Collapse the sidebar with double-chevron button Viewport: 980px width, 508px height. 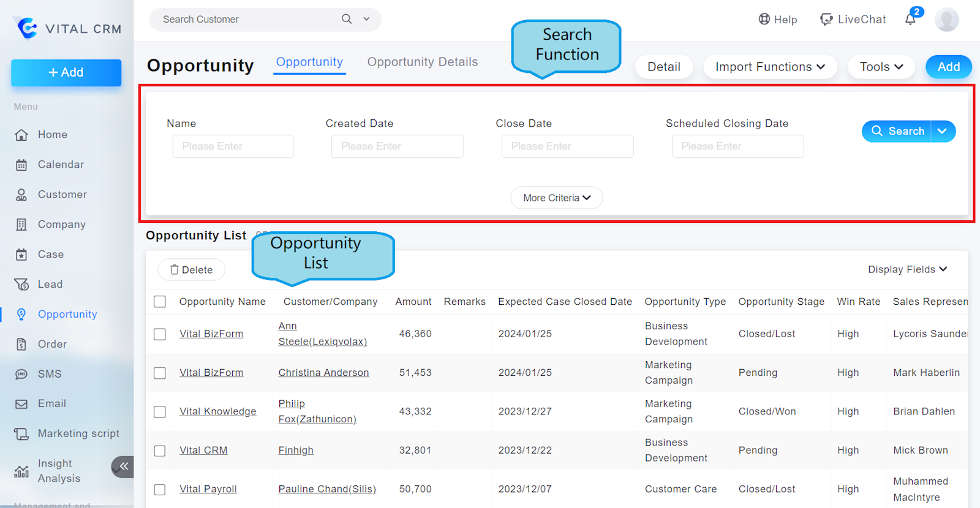[123, 466]
